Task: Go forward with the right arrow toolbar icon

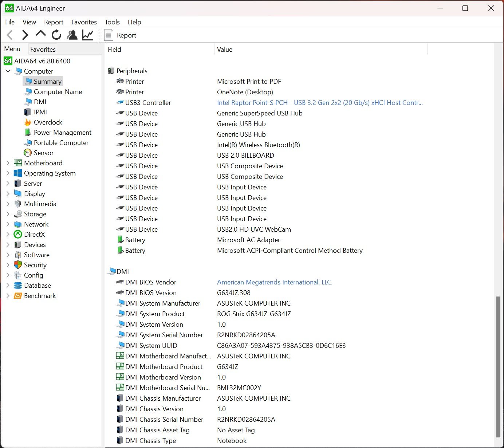Action: coord(25,35)
